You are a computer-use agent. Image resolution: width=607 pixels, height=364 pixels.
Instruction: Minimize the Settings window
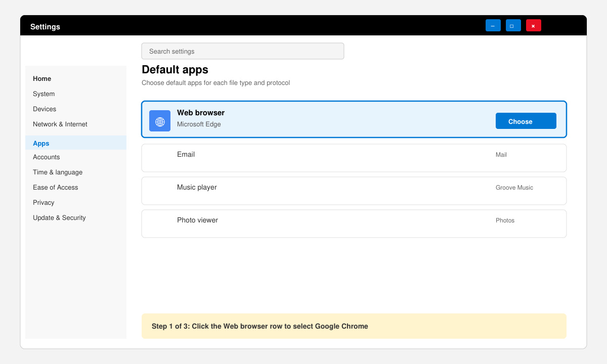(493, 25)
